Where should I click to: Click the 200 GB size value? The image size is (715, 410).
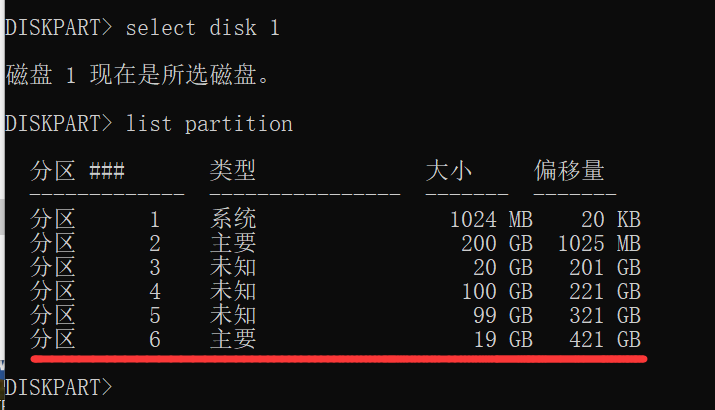(x=497, y=244)
